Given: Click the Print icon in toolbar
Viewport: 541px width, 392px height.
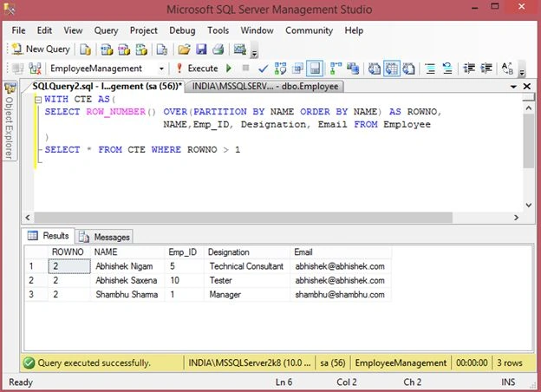Looking at the screenshot, I should coord(218,49).
